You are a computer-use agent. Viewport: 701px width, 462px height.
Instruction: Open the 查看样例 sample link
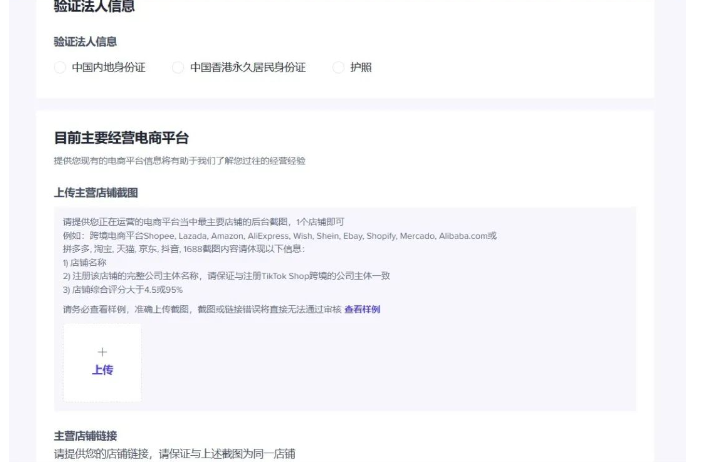tap(362, 309)
